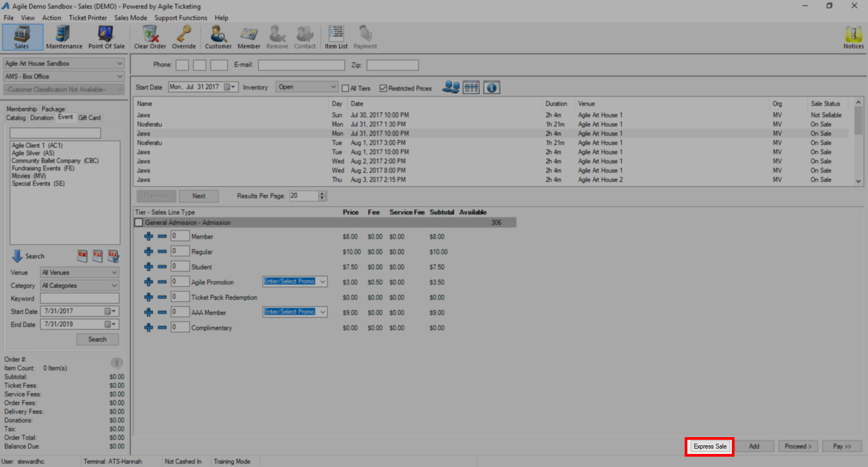Viewport: 868px width, 467px height.
Task: Uncheck the Restricted Prices checkbox
Action: click(x=383, y=88)
